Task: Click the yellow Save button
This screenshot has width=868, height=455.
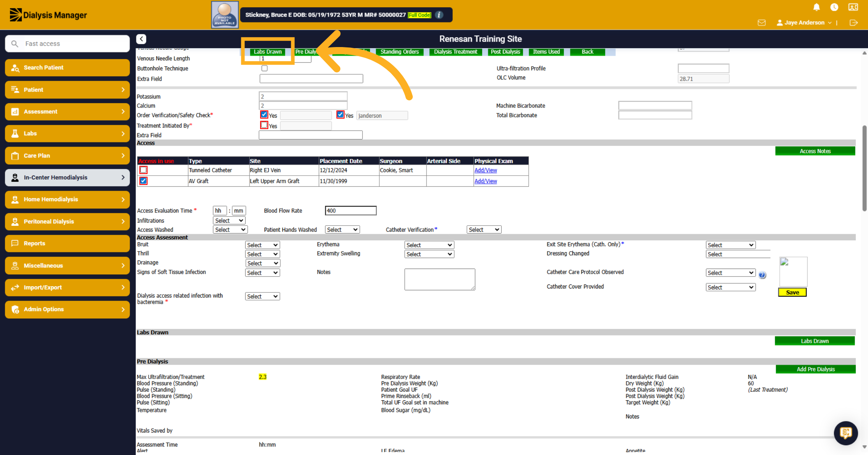Action: coord(792,292)
